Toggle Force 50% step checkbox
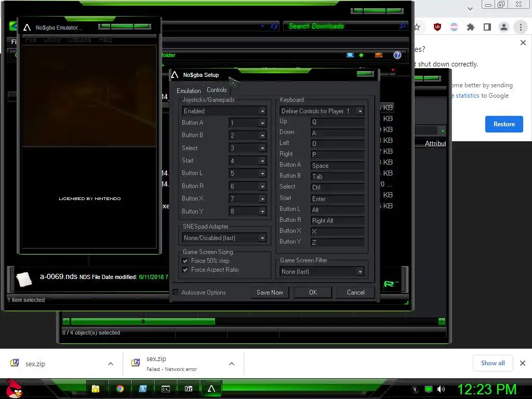Viewport: 532px width, 399px height. (185, 261)
